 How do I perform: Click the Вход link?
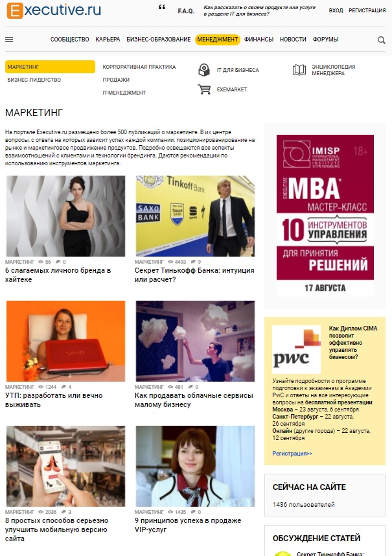point(336,10)
